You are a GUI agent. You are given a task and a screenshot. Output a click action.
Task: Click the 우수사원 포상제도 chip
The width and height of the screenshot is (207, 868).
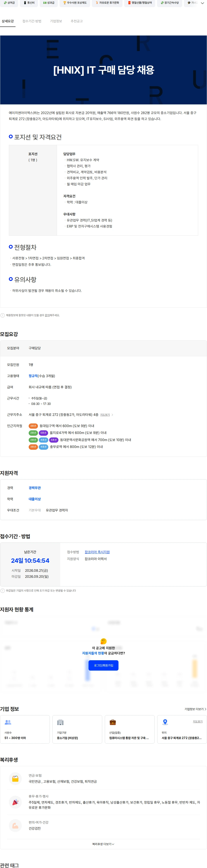click(75, 3)
